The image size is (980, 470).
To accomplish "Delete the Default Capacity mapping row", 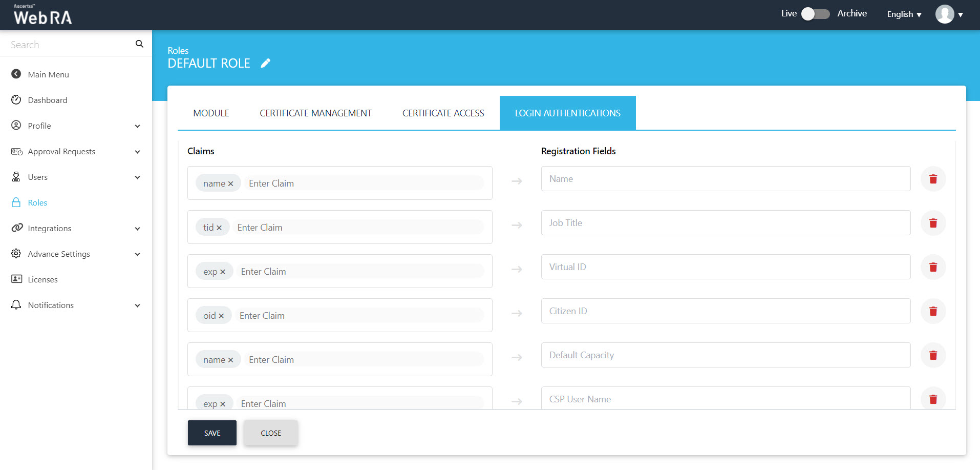I will [933, 355].
